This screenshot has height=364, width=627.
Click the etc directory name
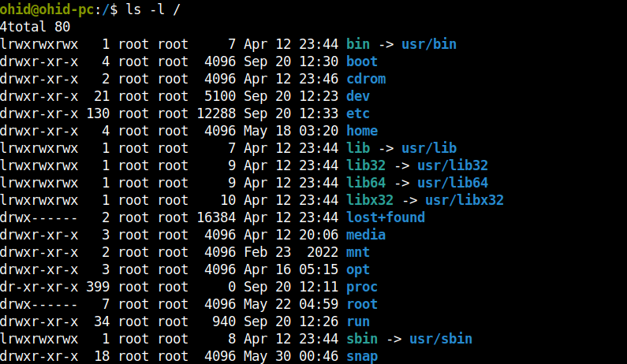click(x=358, y=113)
